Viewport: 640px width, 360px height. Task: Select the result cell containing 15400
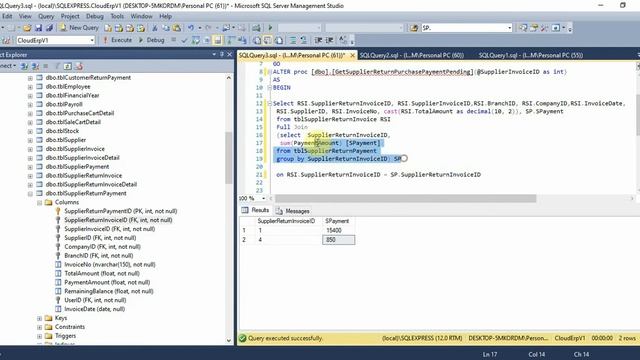click(338, 230)
